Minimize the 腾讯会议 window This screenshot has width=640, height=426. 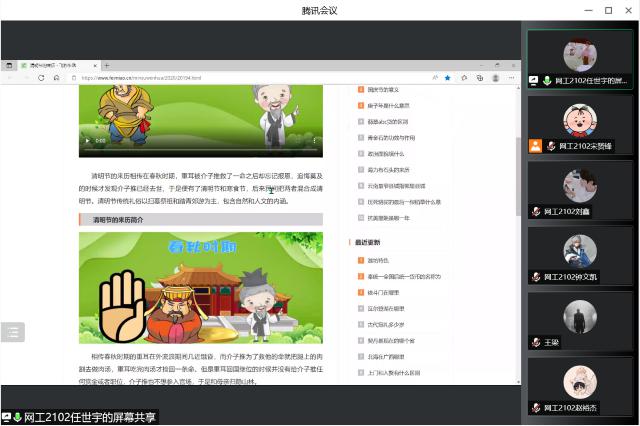coord(588,10)
